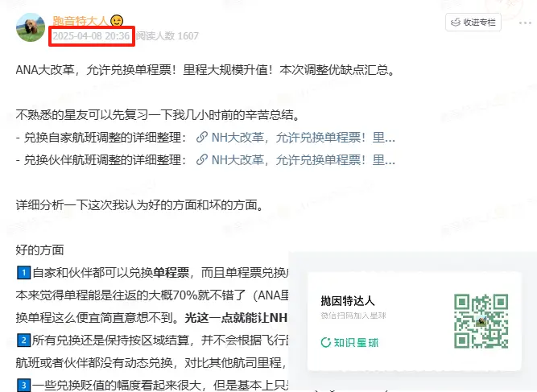Click the post title line starting ANA大改革
Viewport: 537px width, 392px height.
pyautogui.click(x=205, y=70)
